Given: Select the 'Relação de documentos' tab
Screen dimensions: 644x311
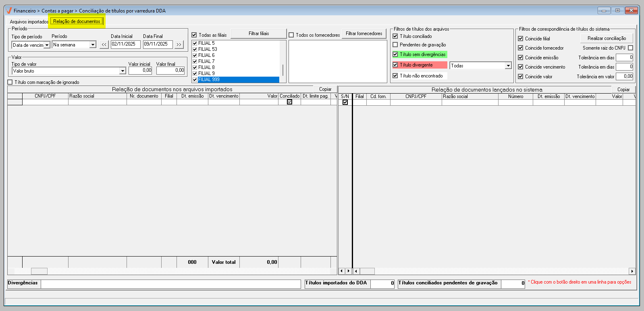Looking at the screenshot, I should [77, 21].
